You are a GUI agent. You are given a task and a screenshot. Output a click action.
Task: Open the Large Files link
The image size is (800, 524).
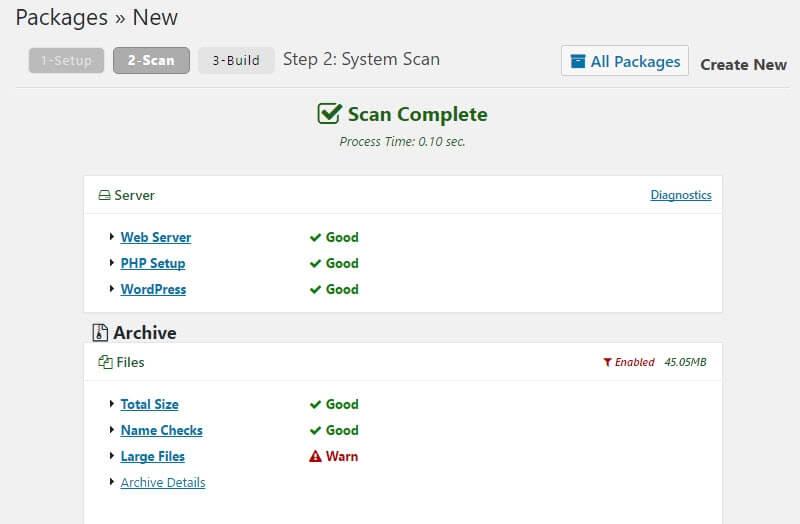[x=152, y=457]
